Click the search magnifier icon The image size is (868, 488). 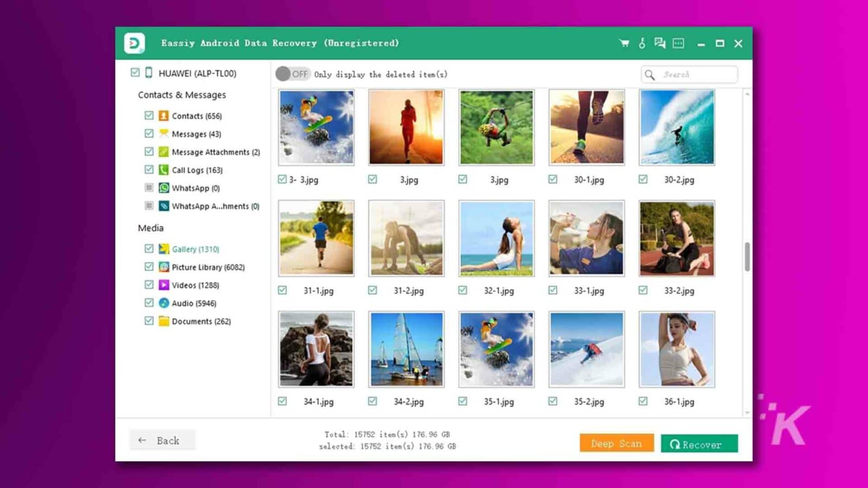[x=650, y=75]
